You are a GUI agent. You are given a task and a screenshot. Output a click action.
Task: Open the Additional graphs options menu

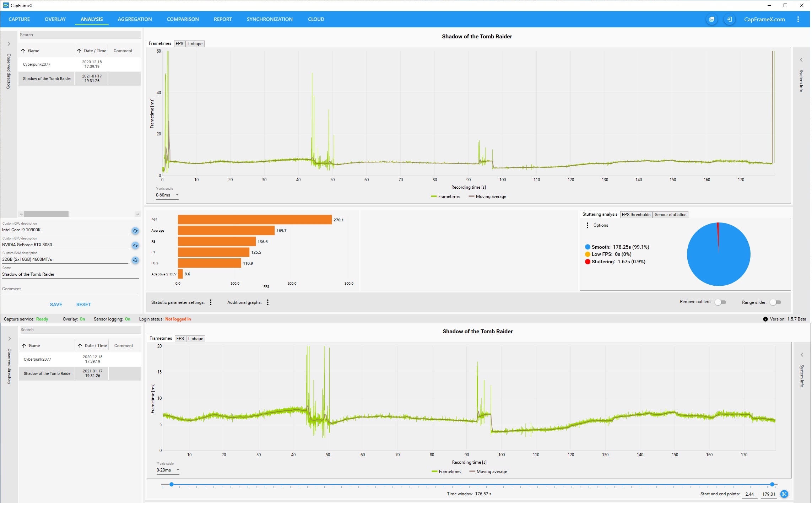point(268,303)
